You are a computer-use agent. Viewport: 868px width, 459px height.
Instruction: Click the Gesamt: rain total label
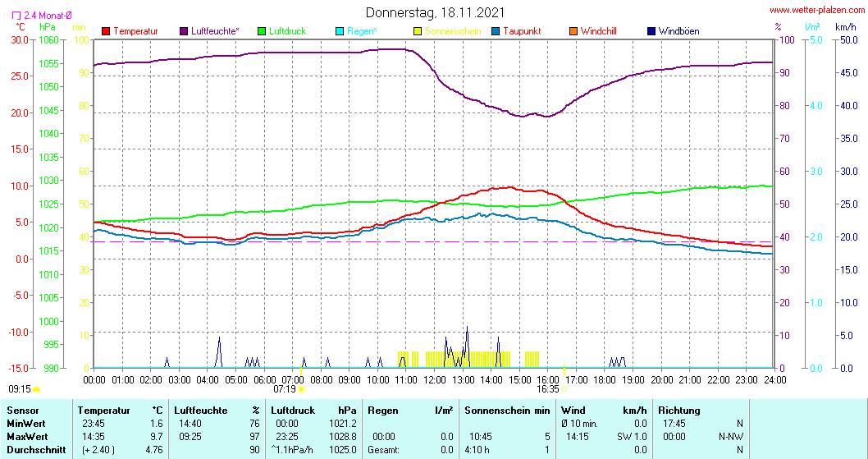click(384, 450)
